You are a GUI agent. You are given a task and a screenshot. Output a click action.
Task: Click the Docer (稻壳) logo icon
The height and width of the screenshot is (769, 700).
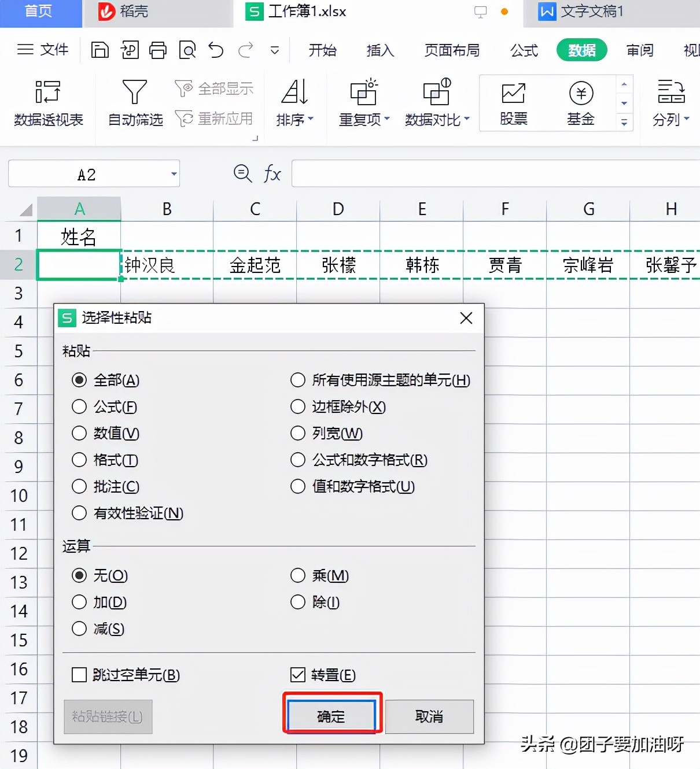tap(107, 12)
